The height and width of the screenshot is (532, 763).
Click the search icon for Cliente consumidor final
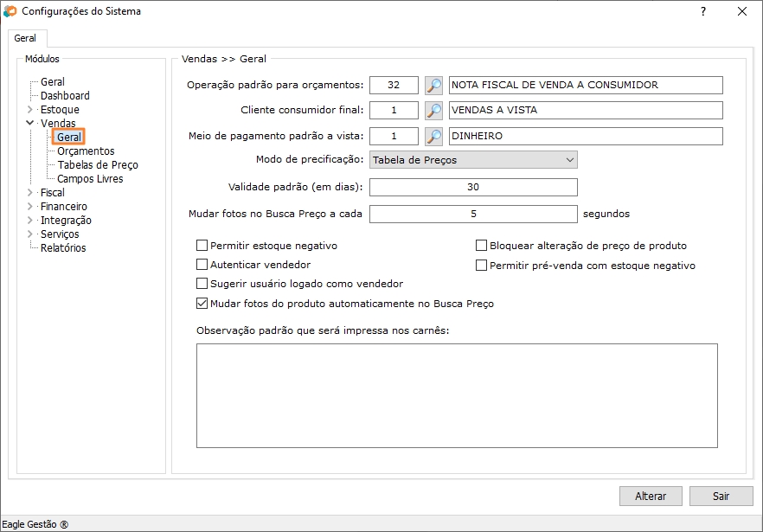tap(433, 111)
